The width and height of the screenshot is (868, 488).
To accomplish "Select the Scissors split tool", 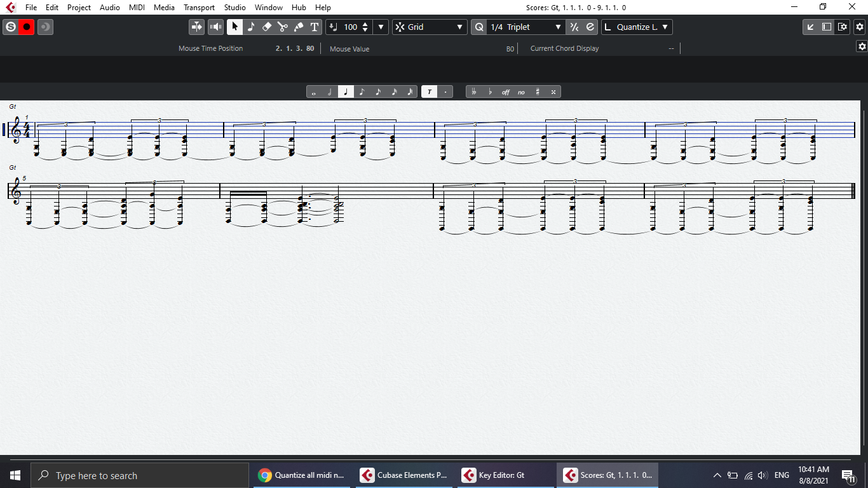I will [281, 27].
